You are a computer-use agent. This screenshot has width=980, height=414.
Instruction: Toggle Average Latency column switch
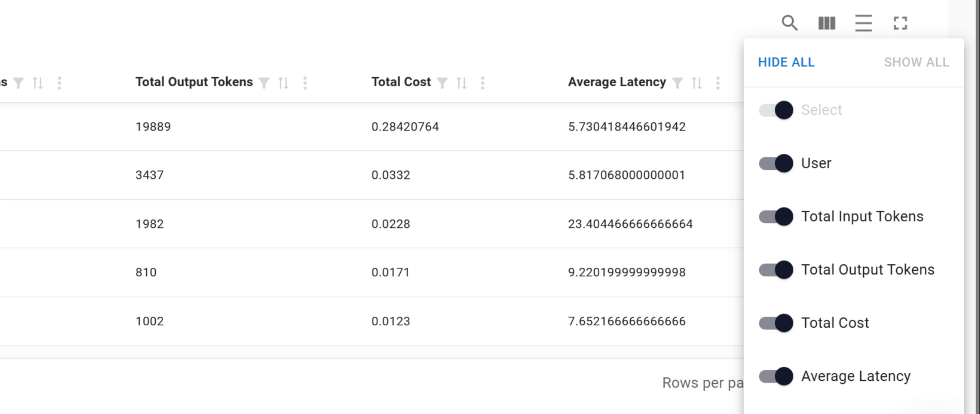coord(776,376)
